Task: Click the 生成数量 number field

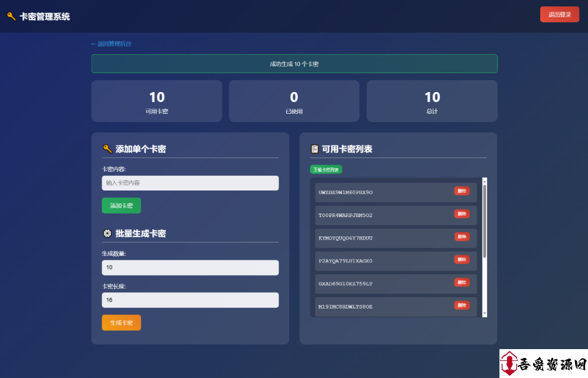Action: coord(190,268)
